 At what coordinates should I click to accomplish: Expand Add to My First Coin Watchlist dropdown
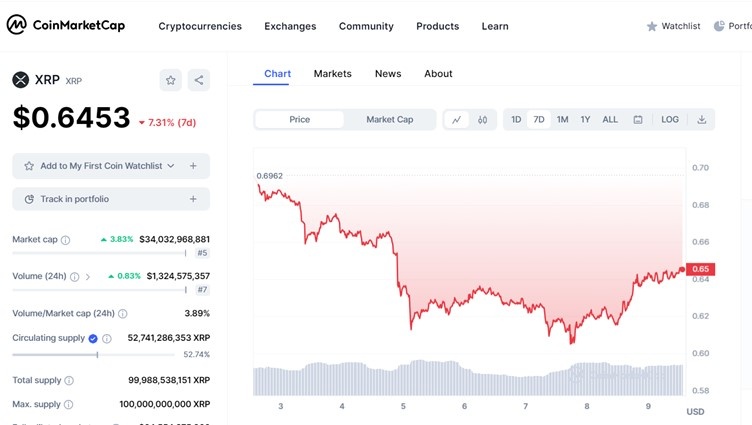[171, 166]
